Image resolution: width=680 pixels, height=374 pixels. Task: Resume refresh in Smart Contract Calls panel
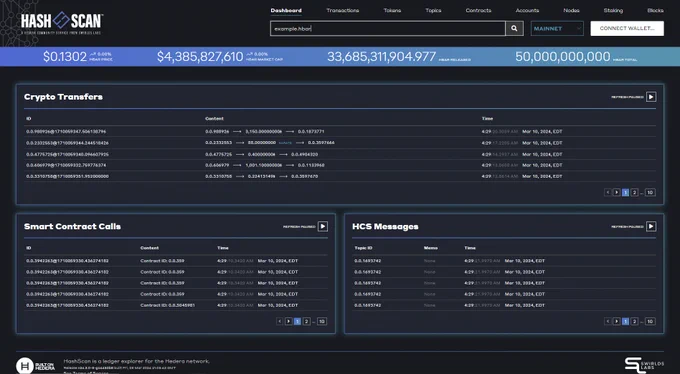(x=323, y=226)
